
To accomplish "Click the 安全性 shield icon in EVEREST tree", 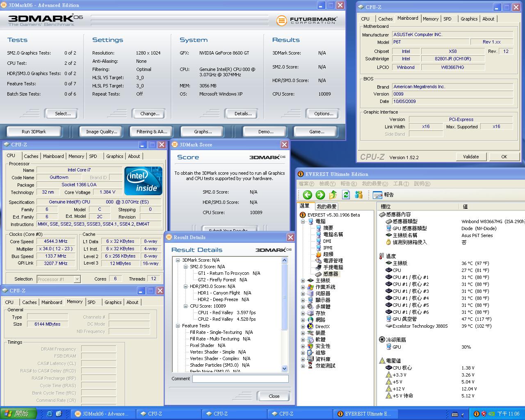I will (310, 346).
